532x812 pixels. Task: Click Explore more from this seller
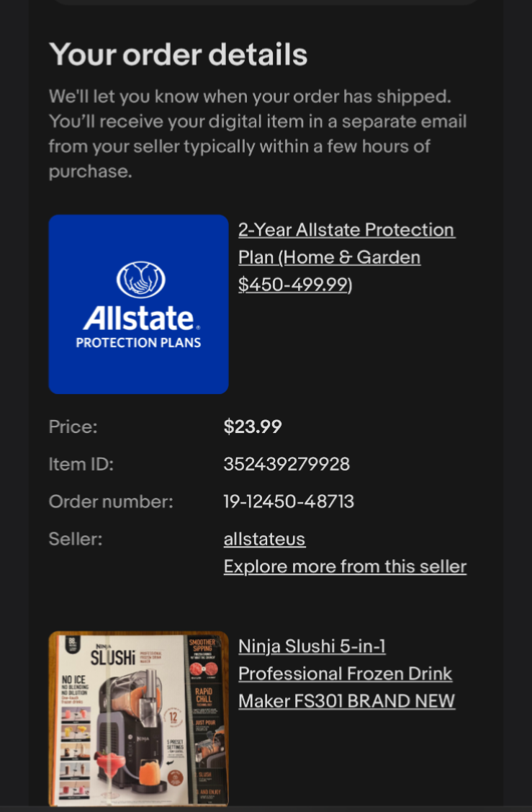345,566
